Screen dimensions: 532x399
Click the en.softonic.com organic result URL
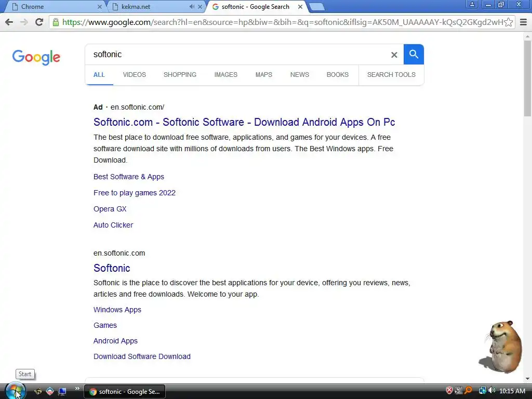click(119, 253)
